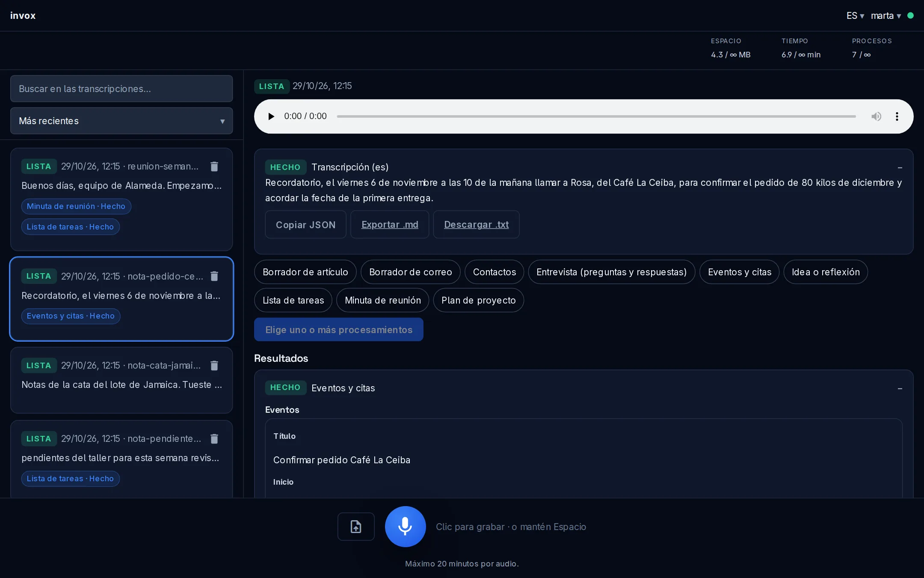Click the invox logo

tap(23, 15)
